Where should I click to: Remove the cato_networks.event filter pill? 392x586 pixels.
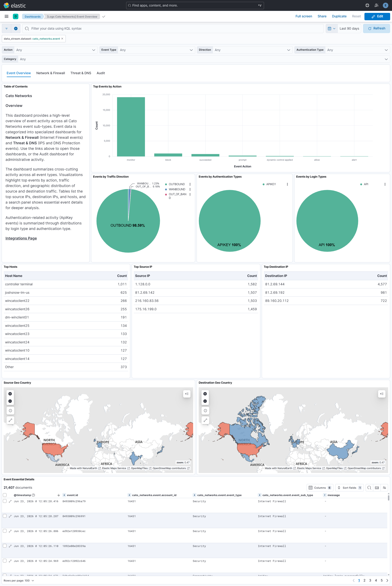[x=62, y=39]
